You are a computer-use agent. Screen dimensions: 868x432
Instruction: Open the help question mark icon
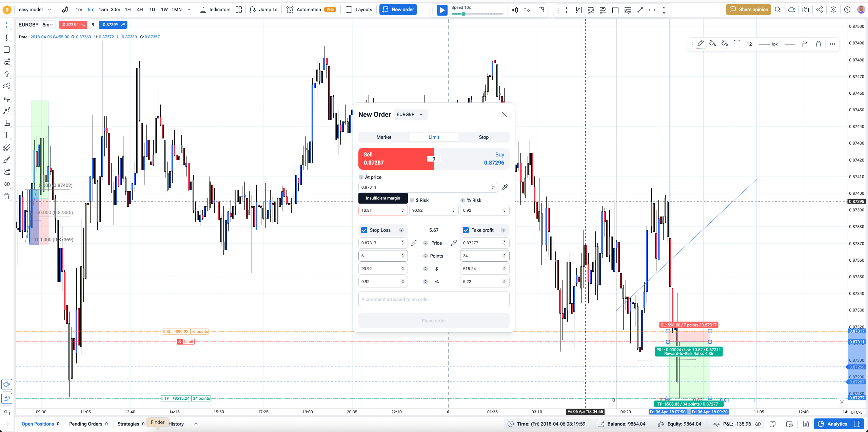pyautogui.click(x=847, y=10)
